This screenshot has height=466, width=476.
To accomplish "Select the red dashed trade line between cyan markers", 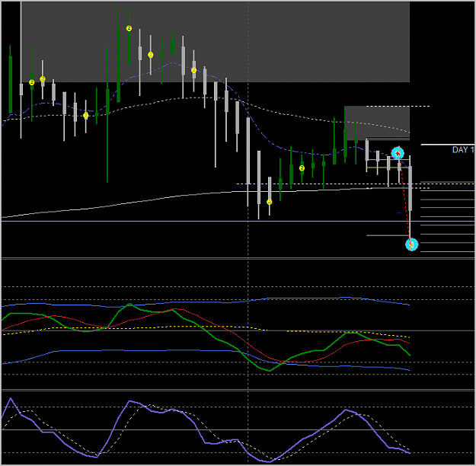I will coord(404,199).
